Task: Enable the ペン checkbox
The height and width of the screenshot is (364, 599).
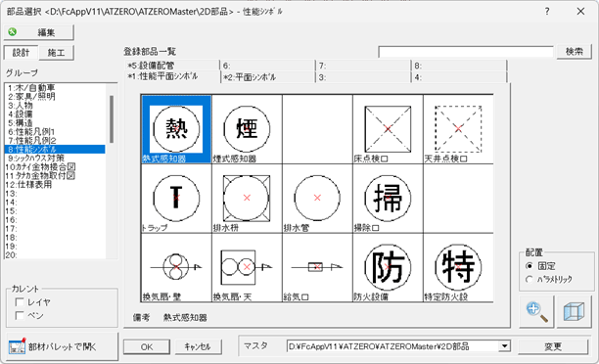Action: [20, 315]
